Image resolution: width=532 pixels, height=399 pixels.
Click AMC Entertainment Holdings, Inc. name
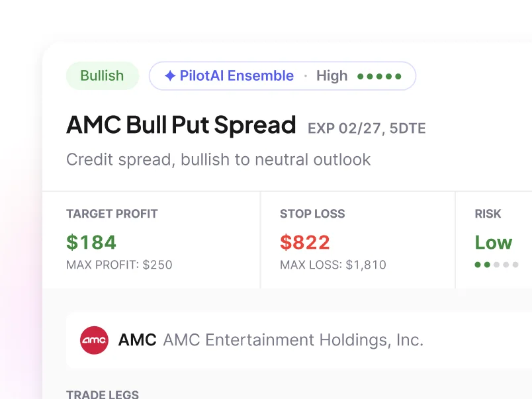tap(293, 340)
